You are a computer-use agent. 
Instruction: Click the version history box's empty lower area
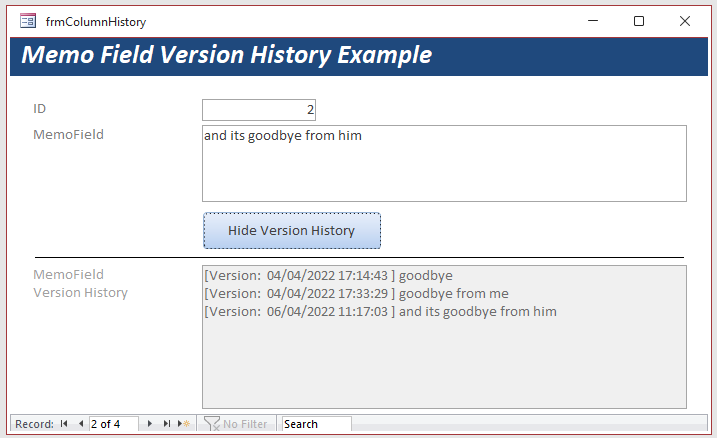pyautogui.click(x=444, y=363)
